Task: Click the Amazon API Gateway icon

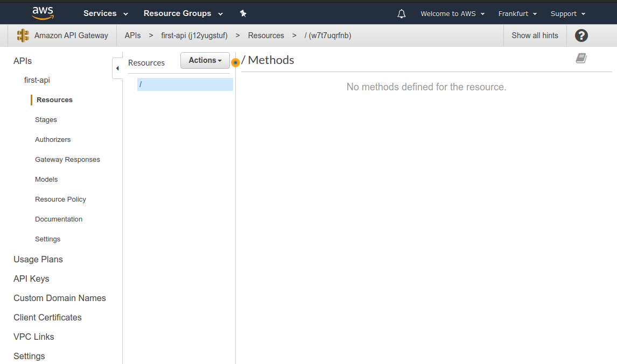Action: pyautogui.click(x=23, y=35)
